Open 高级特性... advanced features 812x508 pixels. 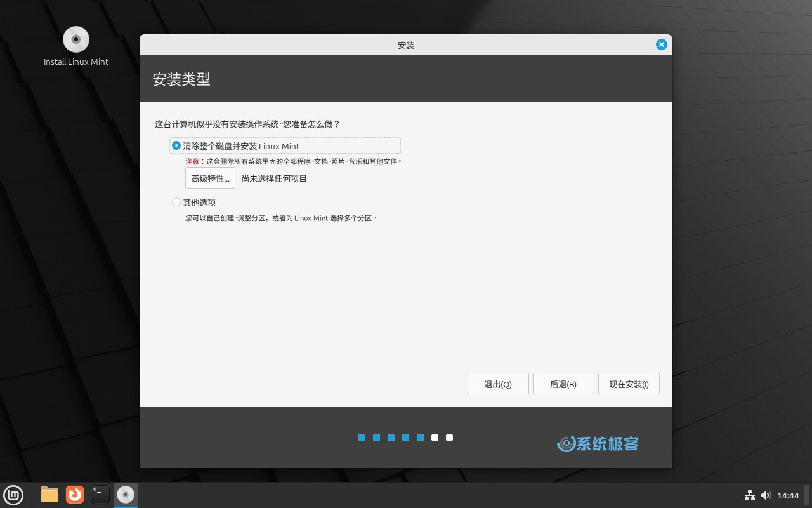pos(210,178)
